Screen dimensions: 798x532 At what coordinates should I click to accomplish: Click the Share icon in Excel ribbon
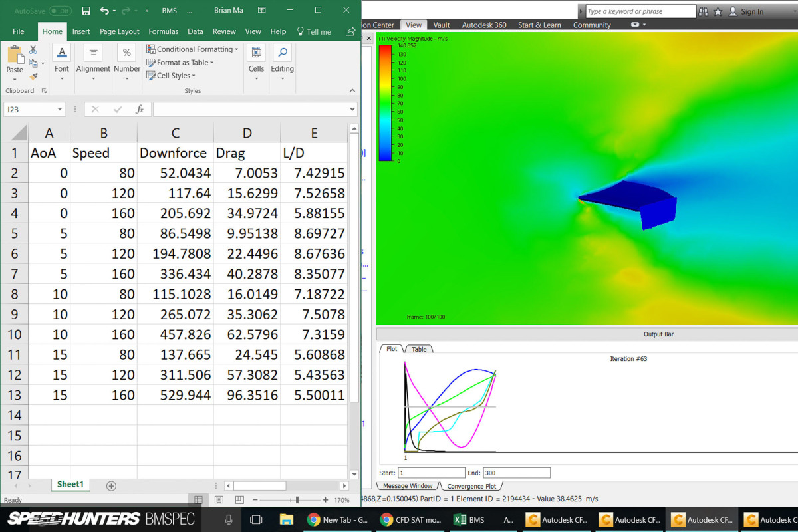350,31
